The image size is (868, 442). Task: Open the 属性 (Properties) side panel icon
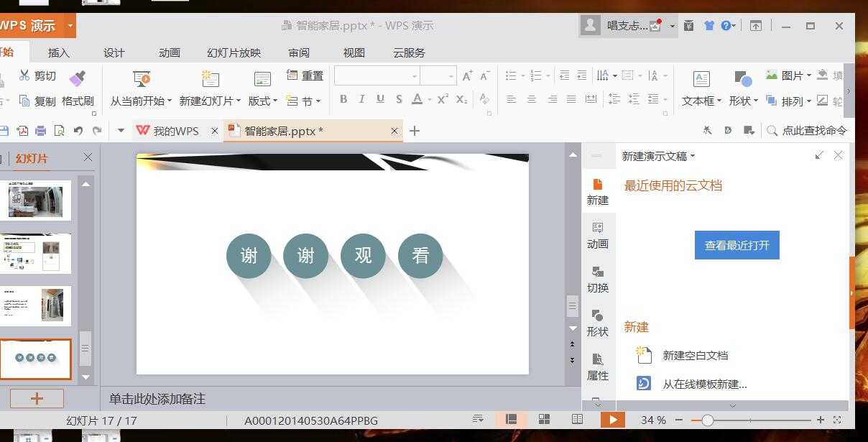coord(598,367)
